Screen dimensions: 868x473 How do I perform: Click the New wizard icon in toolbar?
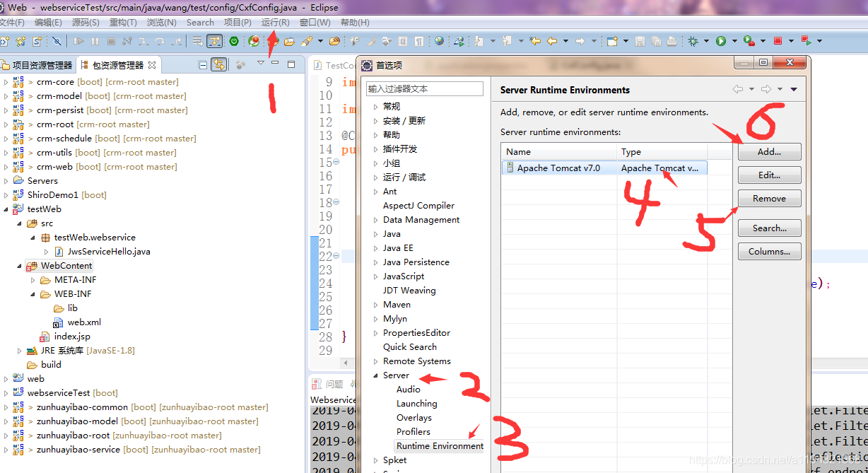pos(612,41)
